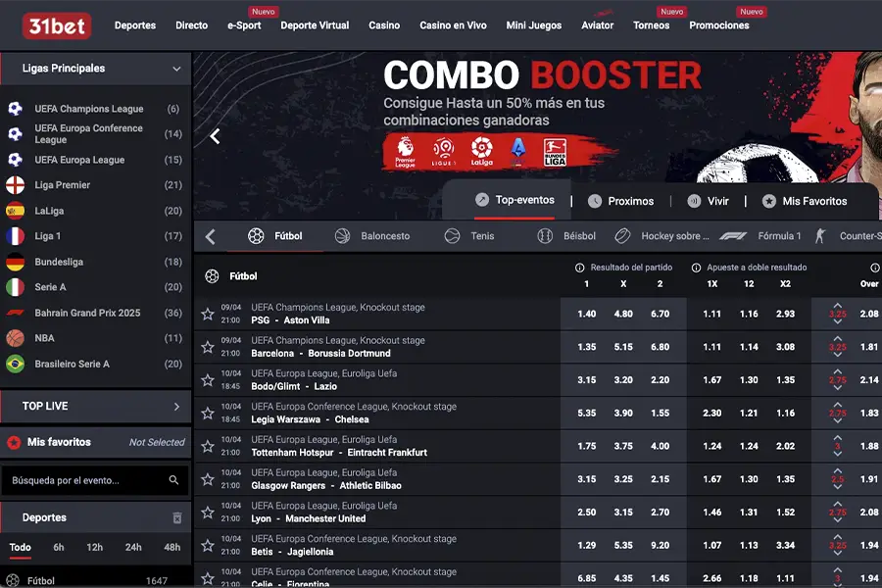Select X2 odds 1.52 for Lyon match
The width and height of the screenshot is (882, 588).
coord(785,513)
